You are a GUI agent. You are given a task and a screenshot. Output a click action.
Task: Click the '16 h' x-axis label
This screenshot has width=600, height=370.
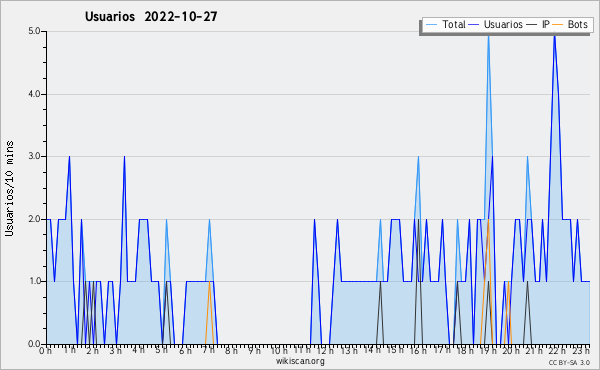[418, 351]
